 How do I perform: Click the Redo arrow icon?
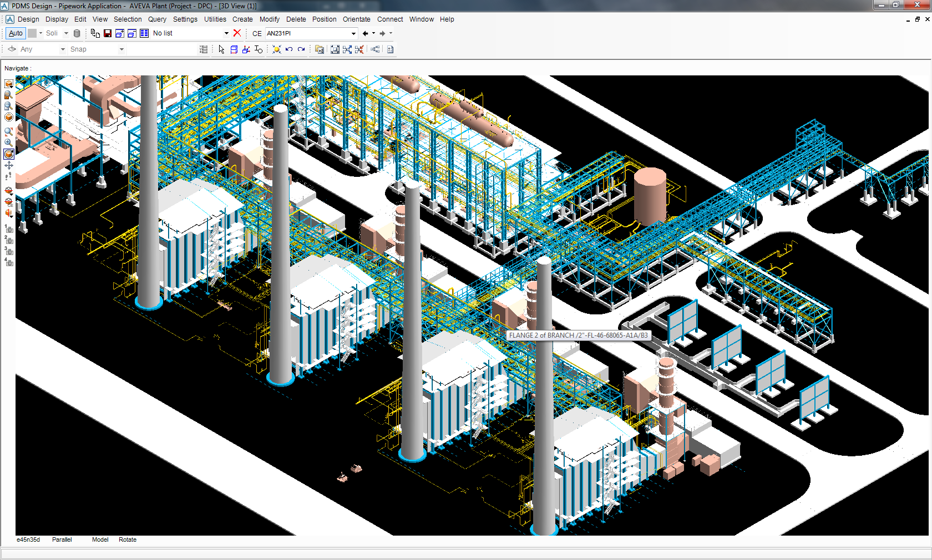point(301,49)
